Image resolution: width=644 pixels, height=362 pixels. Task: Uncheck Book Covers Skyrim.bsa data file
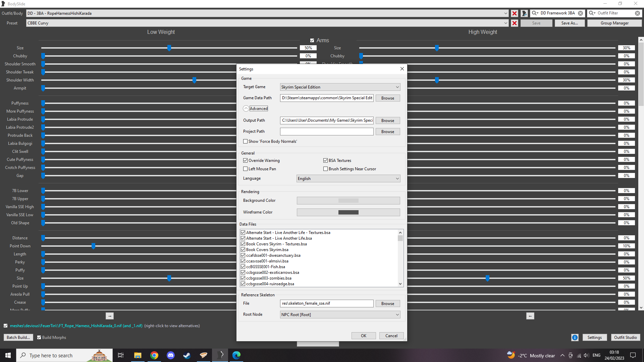[x=243, y=250]
